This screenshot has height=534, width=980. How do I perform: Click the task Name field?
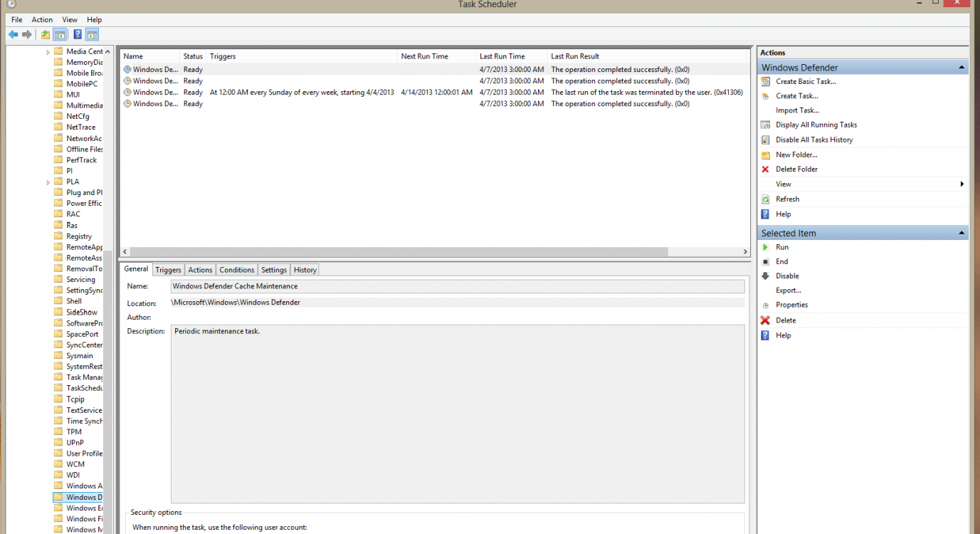(x=458, y=286)
